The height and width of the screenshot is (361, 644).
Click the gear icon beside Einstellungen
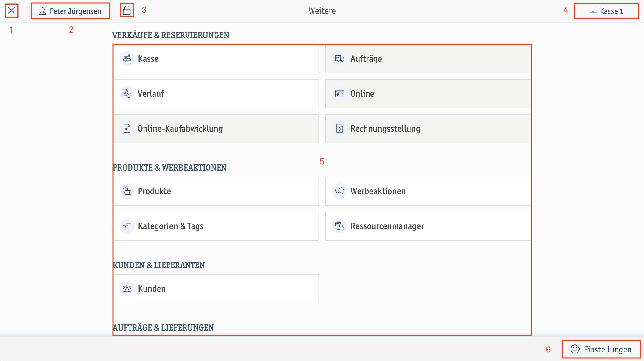575,349
